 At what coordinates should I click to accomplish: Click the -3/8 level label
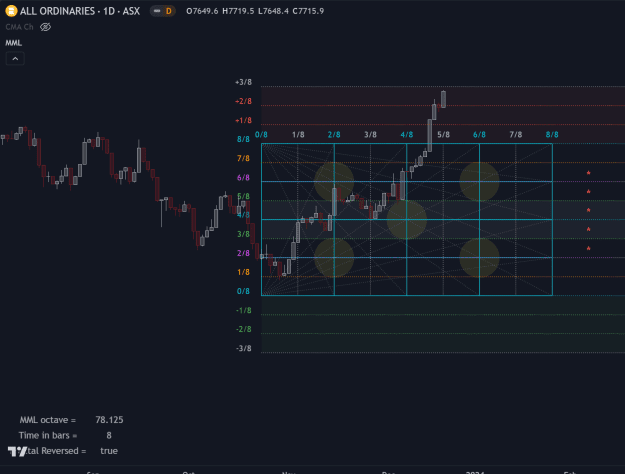243,348
